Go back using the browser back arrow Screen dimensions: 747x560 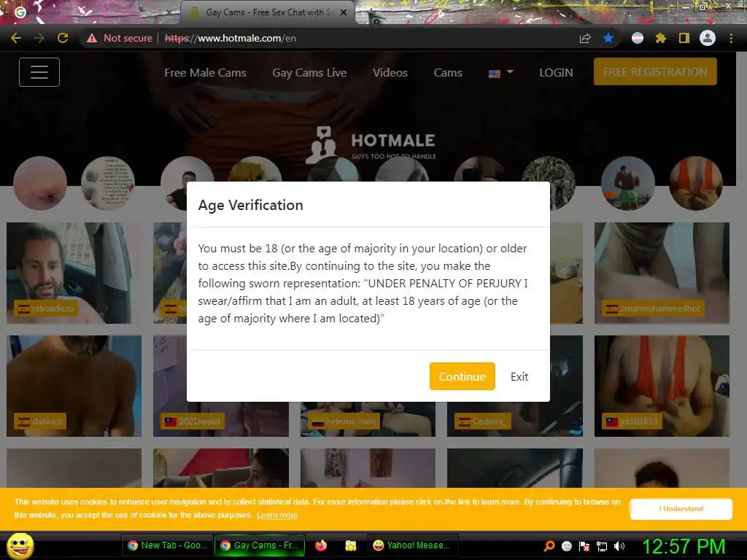coord(16,38)
